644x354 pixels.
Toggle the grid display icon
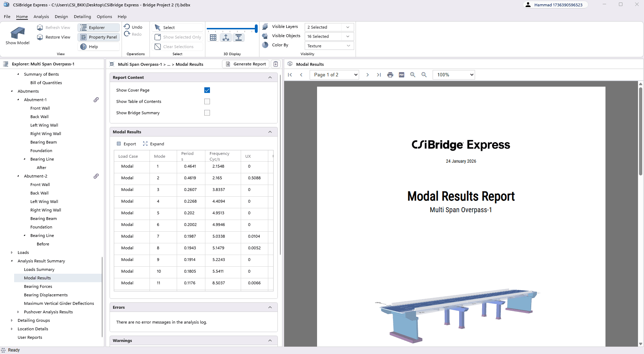coord(213,37)
